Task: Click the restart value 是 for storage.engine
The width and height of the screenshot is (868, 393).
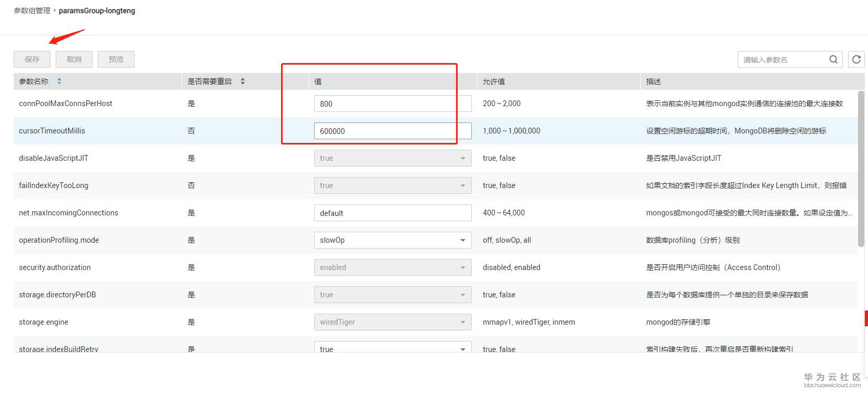Action: (x=191, y=322)
